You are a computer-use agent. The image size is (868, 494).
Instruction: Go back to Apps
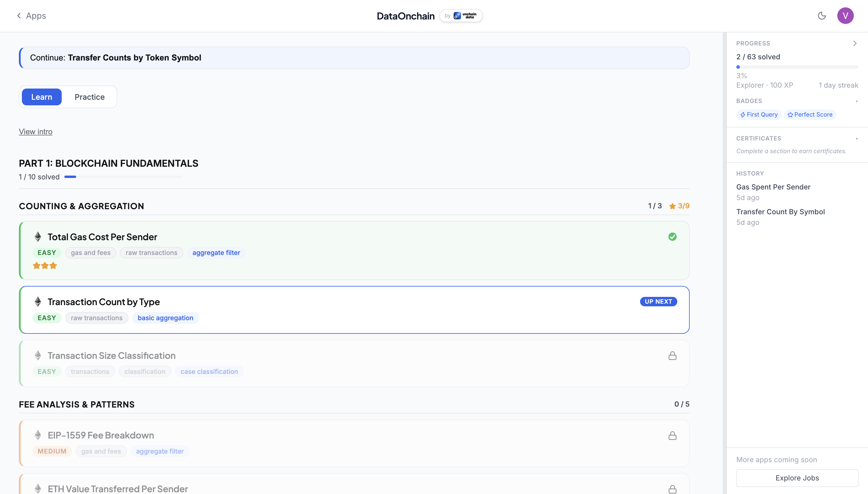point(31,16)
